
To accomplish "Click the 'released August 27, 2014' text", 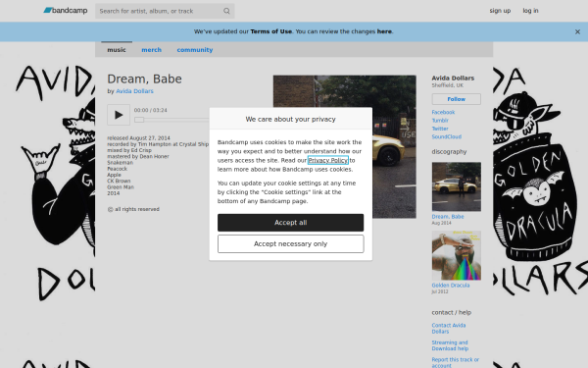I will coord(138,137).
